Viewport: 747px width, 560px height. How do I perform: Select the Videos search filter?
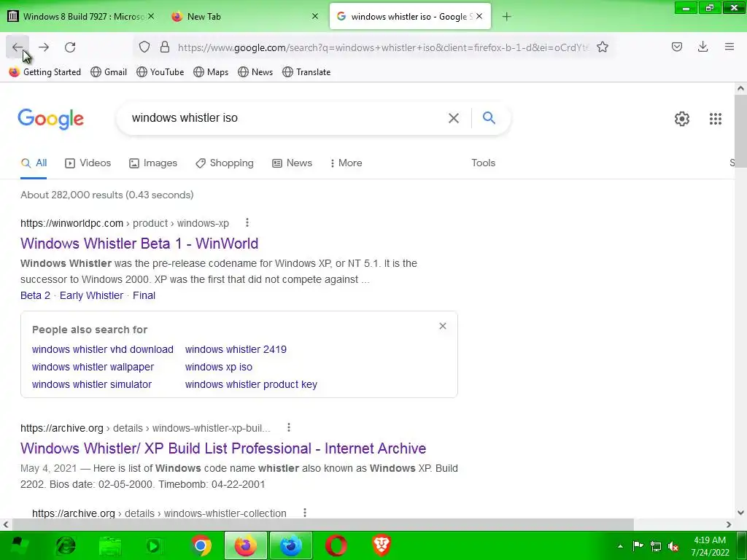(88, 163)
